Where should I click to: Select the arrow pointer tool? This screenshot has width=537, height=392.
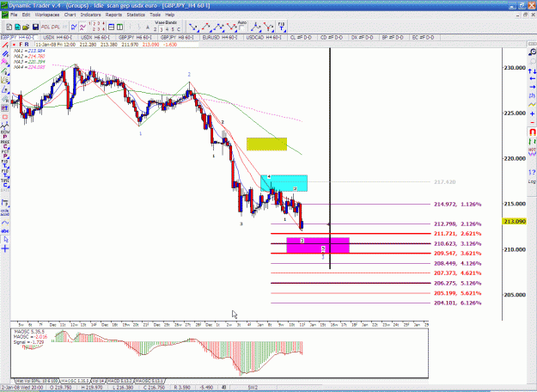point(5,240)
